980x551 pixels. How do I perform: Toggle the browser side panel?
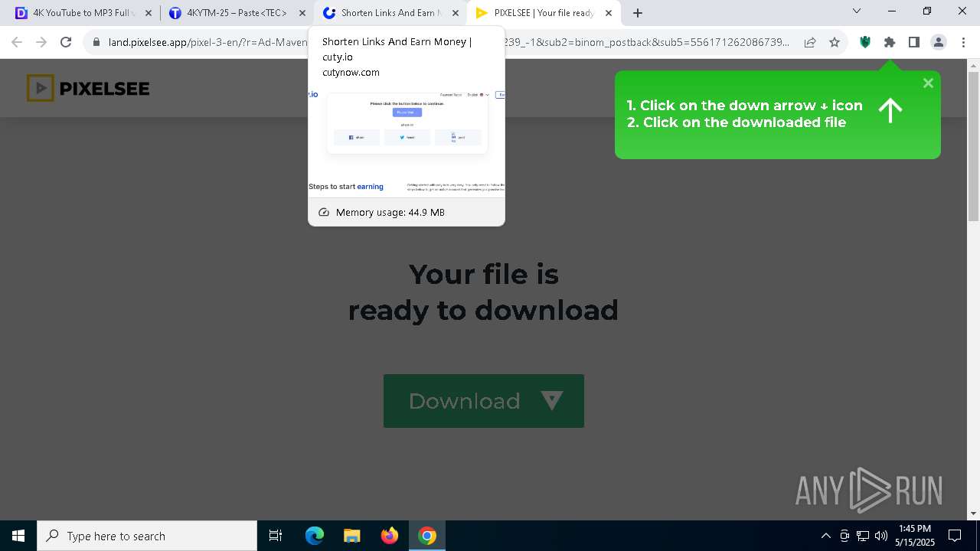(x=914, y=43)
